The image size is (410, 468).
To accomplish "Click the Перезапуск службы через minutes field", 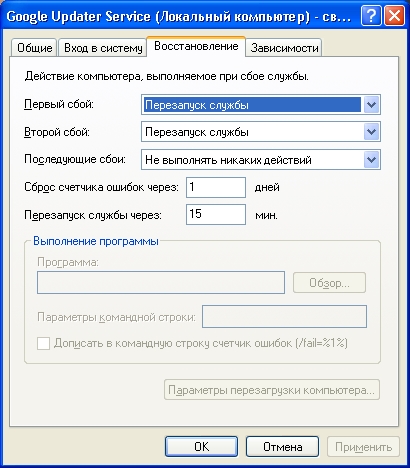I will (x=216, y=214).
